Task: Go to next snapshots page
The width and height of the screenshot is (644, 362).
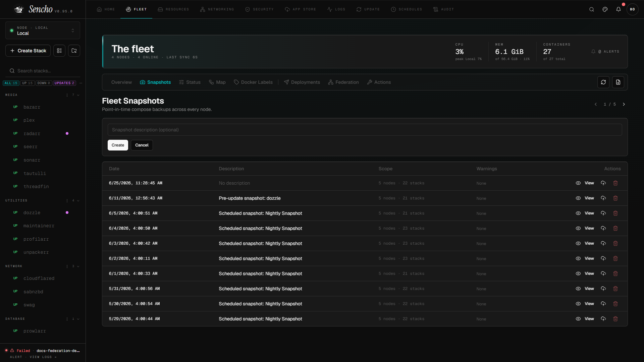Action: 624,104
